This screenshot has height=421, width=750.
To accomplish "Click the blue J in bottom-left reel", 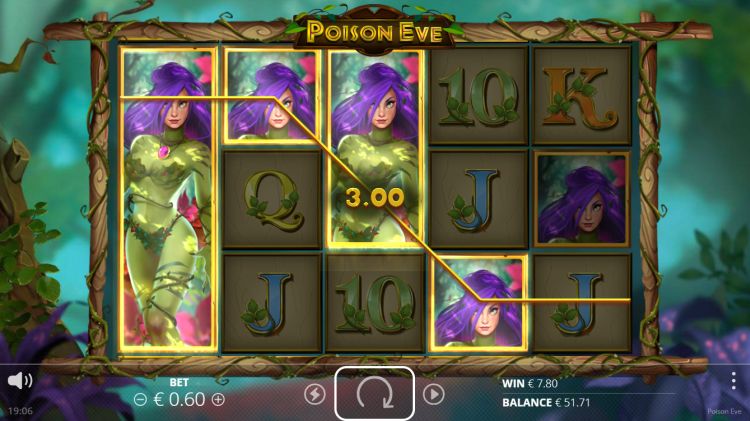I will pos(272,304).
